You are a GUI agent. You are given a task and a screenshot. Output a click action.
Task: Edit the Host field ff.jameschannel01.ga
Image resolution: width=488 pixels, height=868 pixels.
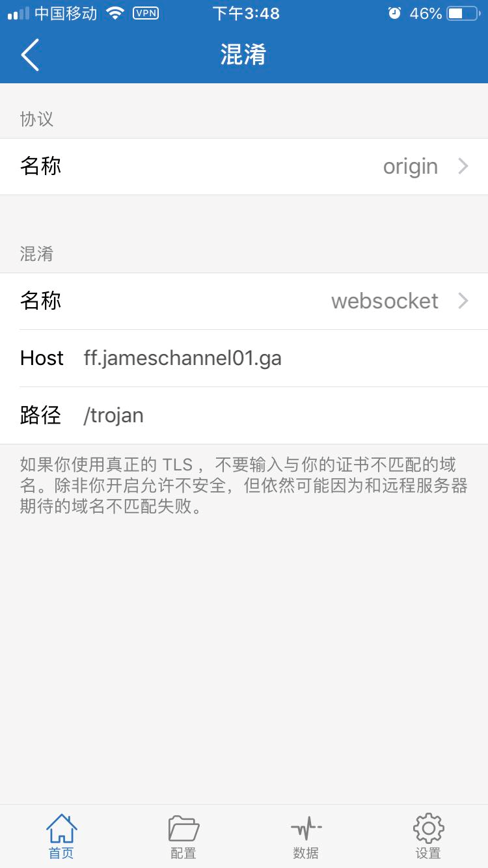(244, 359)
